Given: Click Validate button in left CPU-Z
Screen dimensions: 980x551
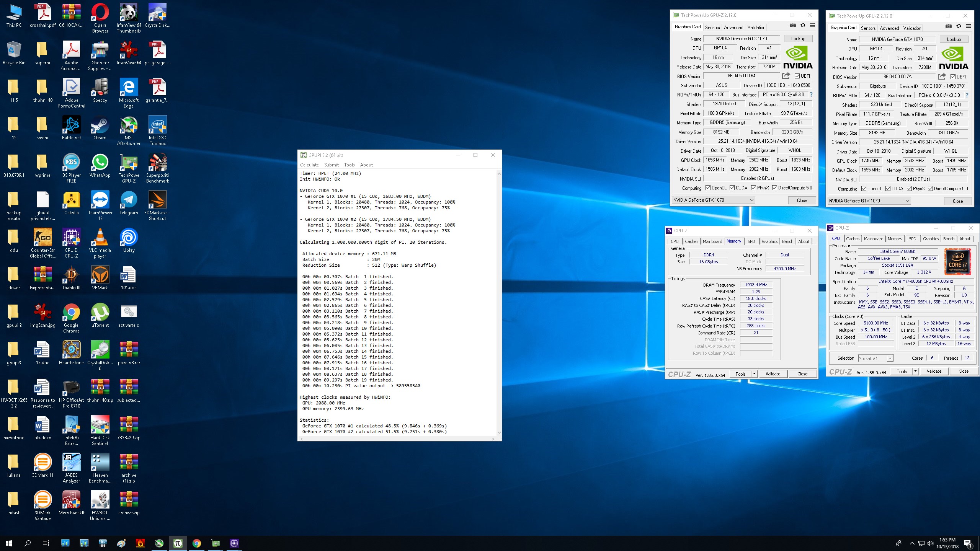Looking at the screenshot, I should (773, 374).
